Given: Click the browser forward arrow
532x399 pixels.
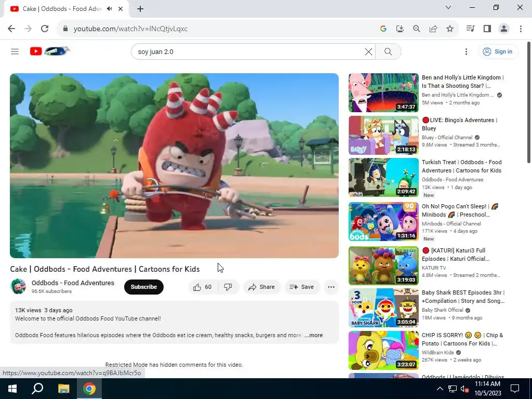Looking at the screenshot, I should (28, 29).
